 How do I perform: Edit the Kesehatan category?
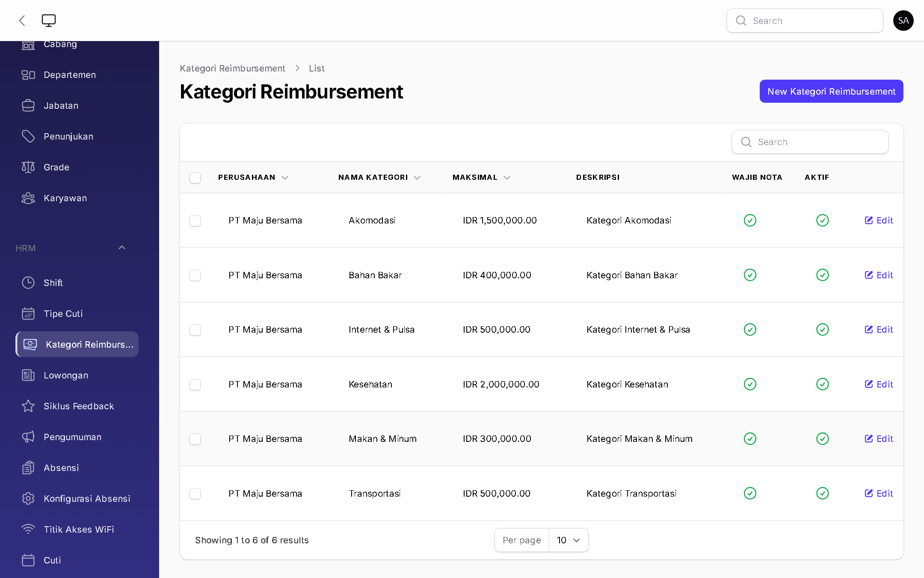[879, 384]
